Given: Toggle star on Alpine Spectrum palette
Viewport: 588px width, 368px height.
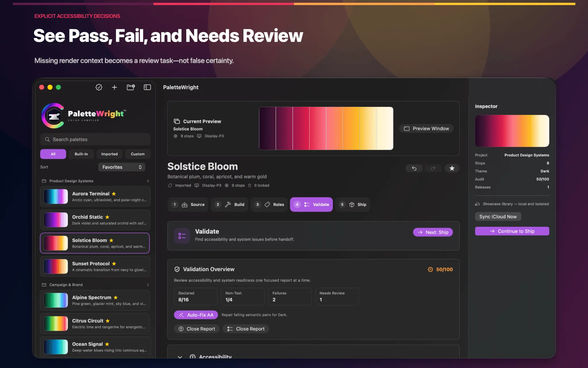Looking at the screenshot, I should 116,298.
